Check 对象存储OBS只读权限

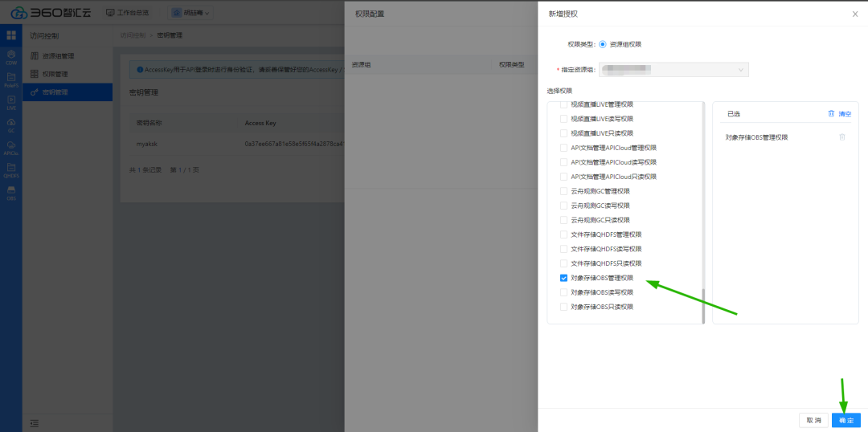563,307
